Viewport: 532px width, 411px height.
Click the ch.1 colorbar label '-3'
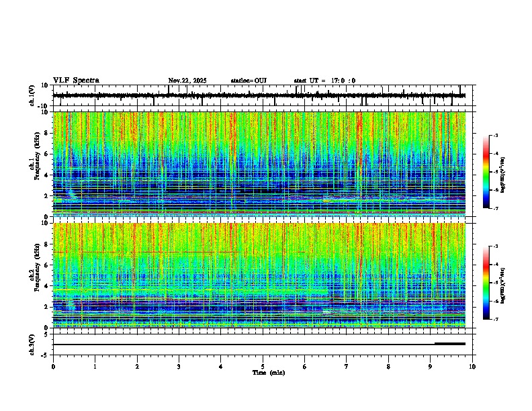pos(495,135)
